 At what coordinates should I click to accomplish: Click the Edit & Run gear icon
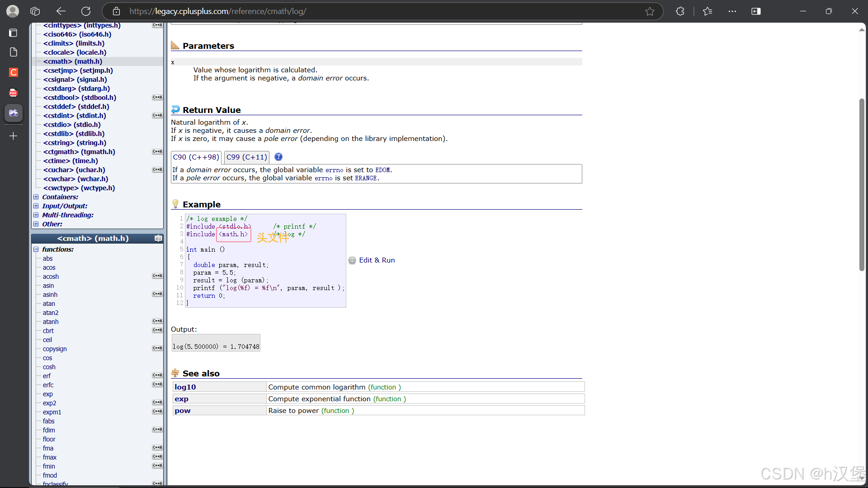(x=352, y=260)
